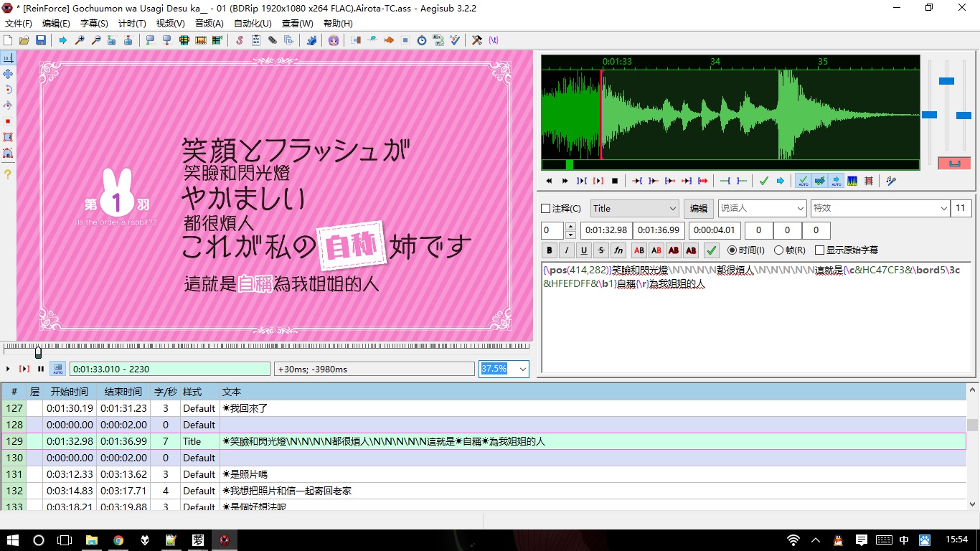Enable the 注释(C) comment checkbox
The height and width of the screenshot is (551, 980).
[545, 209]
